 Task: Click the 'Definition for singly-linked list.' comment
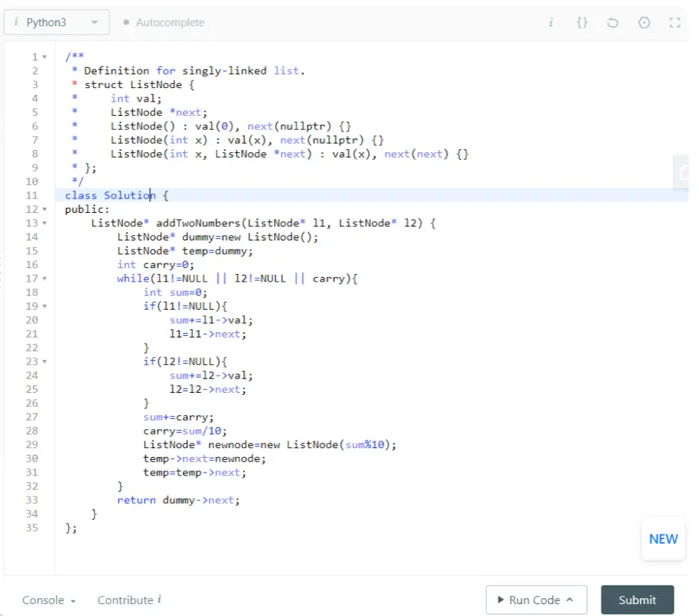point(194,71)
